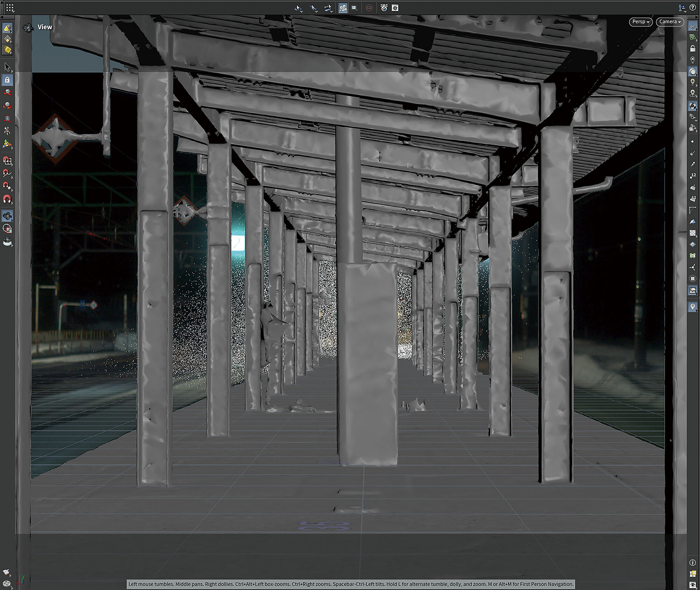Open the Camera selection dropdown
This screenshot has height=590, width=700.
pos(670,22)
